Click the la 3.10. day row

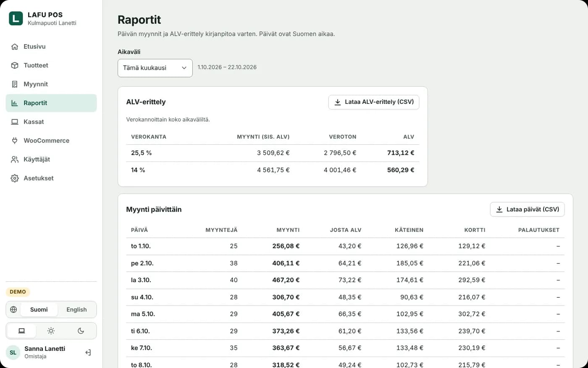pyautogui.click(x=345, y=280)
